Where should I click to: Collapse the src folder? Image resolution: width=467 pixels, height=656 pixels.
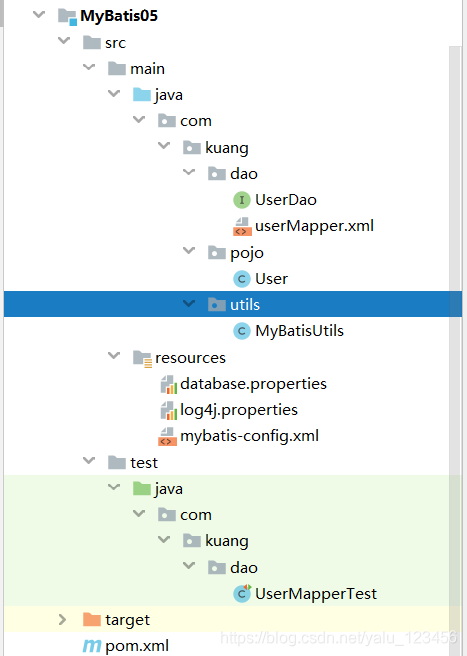click(x=64, y=41)
